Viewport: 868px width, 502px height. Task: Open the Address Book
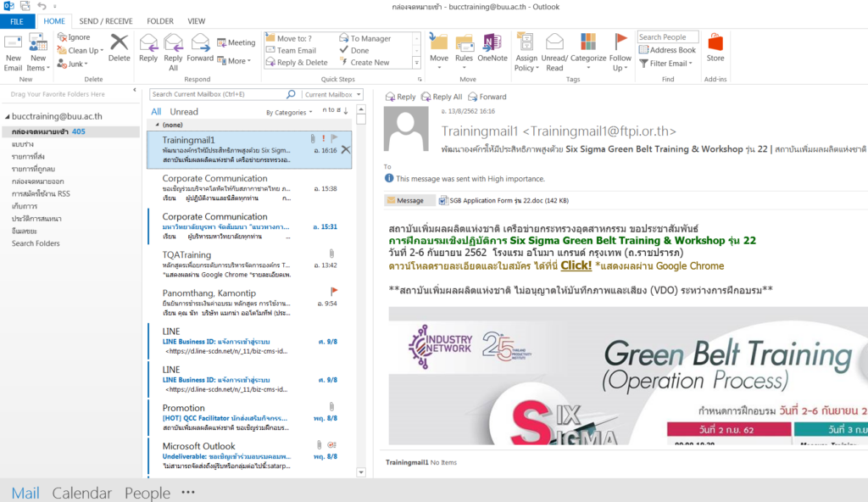click(x=668, y=50)
